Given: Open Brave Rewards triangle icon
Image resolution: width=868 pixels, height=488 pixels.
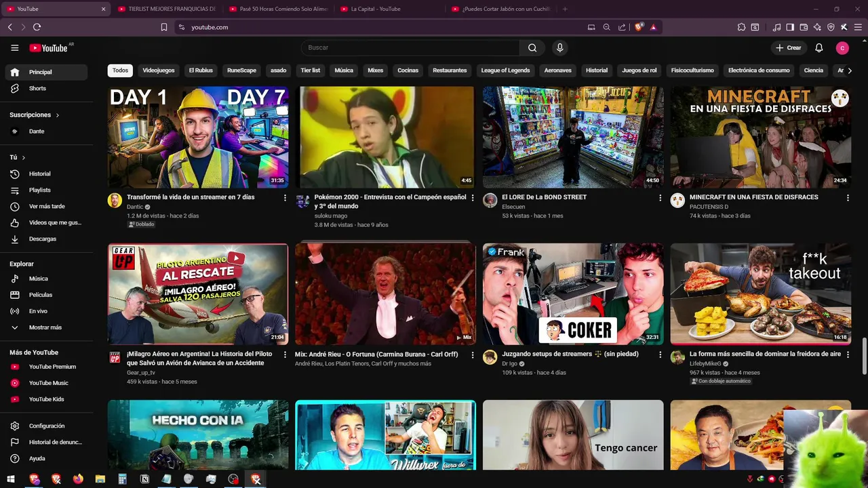Looking at the screenshot, I should pyautogui.click(x=653, y=27).
